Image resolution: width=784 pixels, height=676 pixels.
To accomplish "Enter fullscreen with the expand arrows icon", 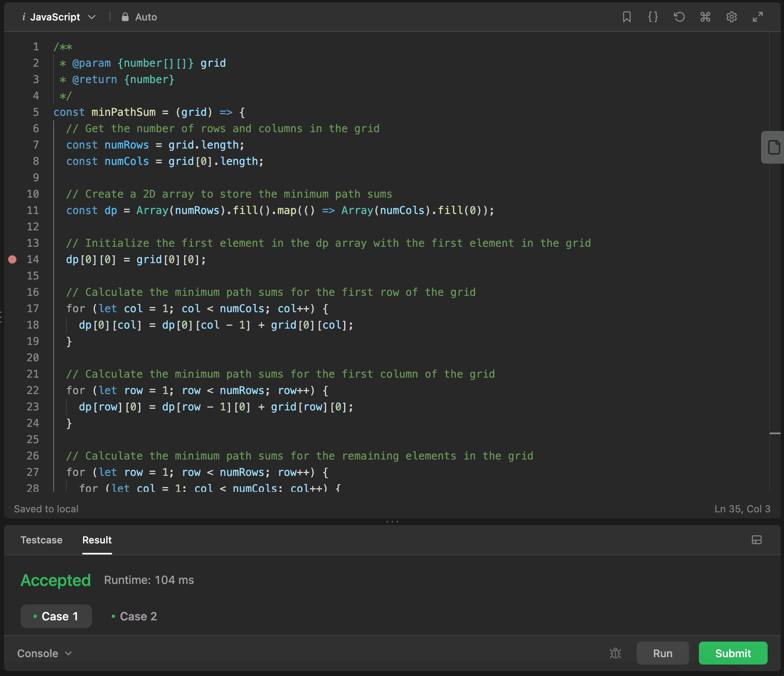I will coord(758,17).
